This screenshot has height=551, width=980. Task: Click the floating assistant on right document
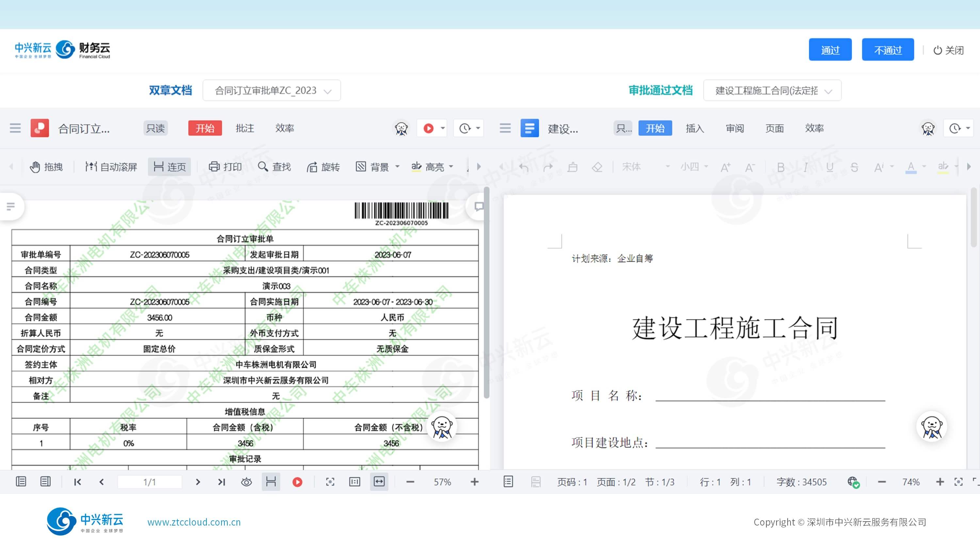click(932, 427)
